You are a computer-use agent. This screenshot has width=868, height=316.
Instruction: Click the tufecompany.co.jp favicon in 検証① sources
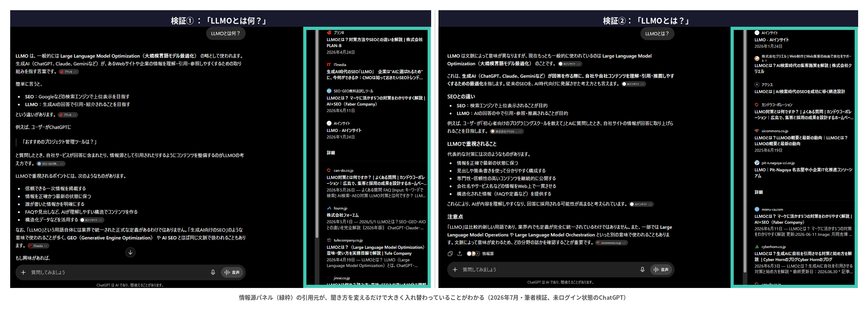click(x=329, y=241)
